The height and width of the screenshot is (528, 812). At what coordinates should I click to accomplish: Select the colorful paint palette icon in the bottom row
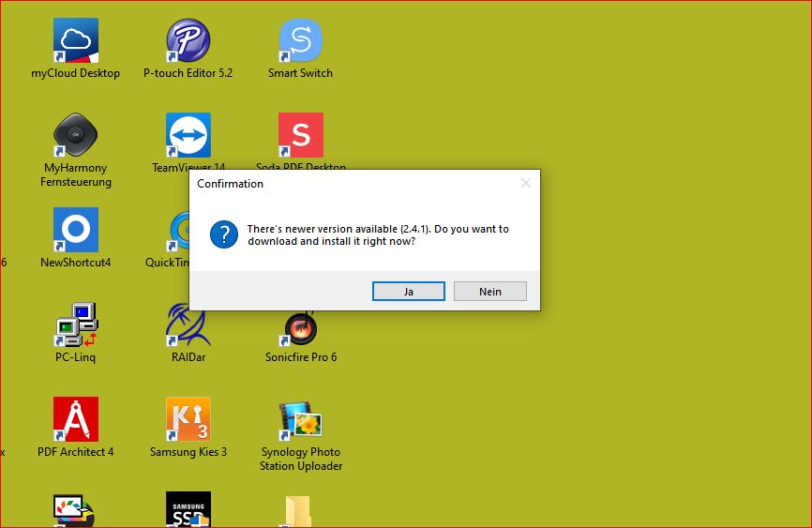click(74, 511)
